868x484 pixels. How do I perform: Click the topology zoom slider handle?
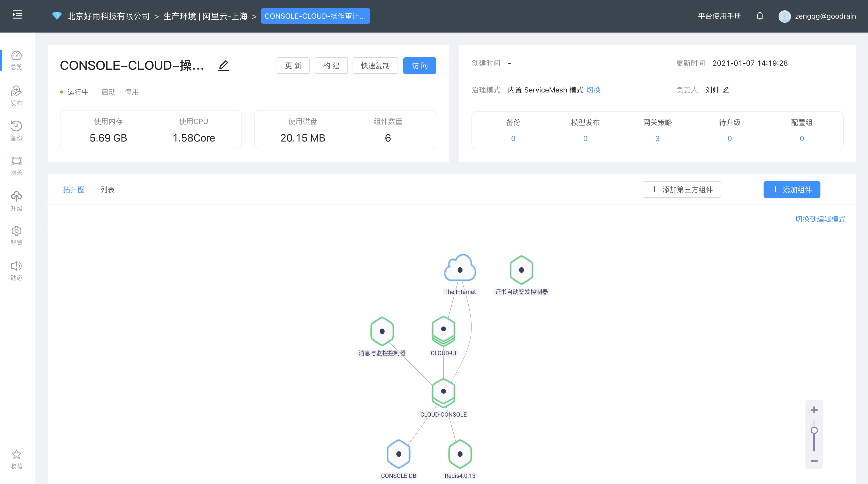[x=814, y=430]
